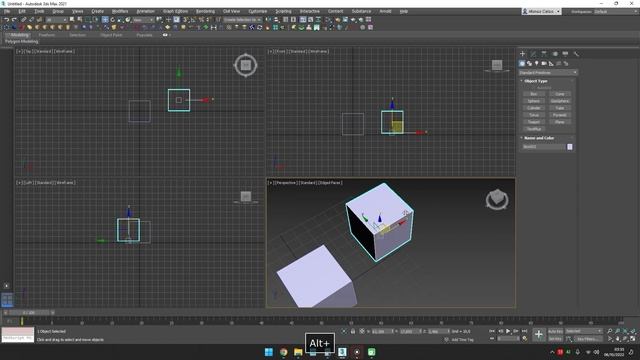Viewport: 640px width, 360px height.
Task: Select the Space Warps category icon
Action: click(x=559, y=63)
